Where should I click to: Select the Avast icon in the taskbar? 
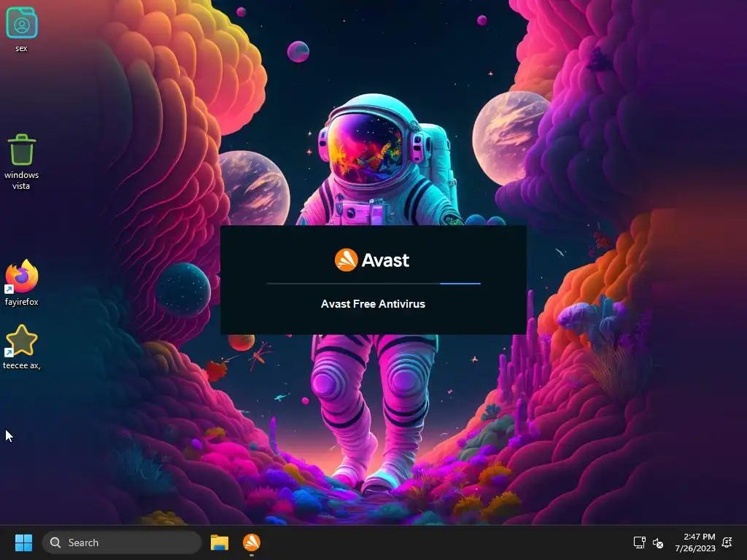click(252, 542)
